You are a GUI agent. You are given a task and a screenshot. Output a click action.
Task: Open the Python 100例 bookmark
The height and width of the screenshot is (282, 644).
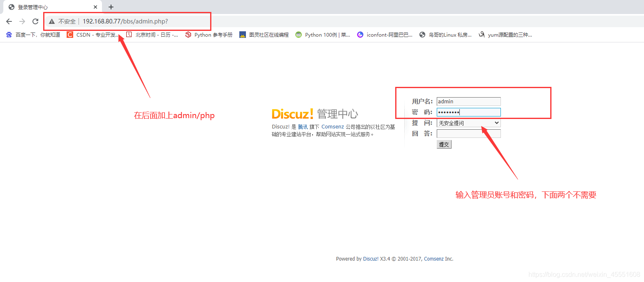click(323, 35)
